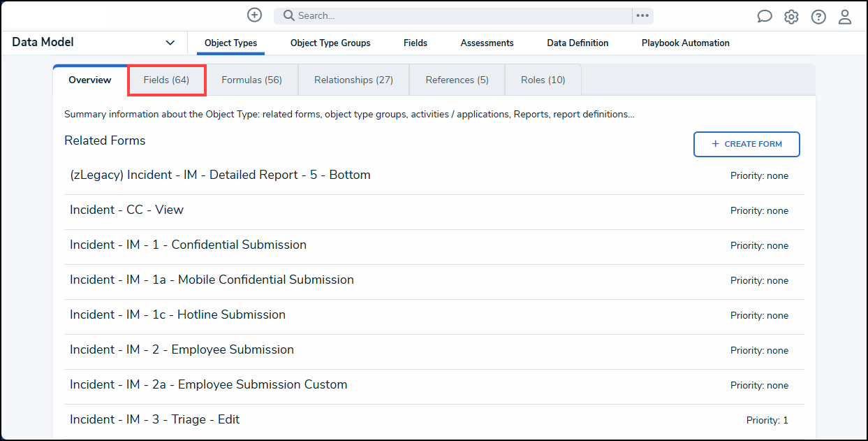This screenshot has height=441, width=868.
Task: Open the search options ellipsis menu
Action: click(x=642, y=15)
